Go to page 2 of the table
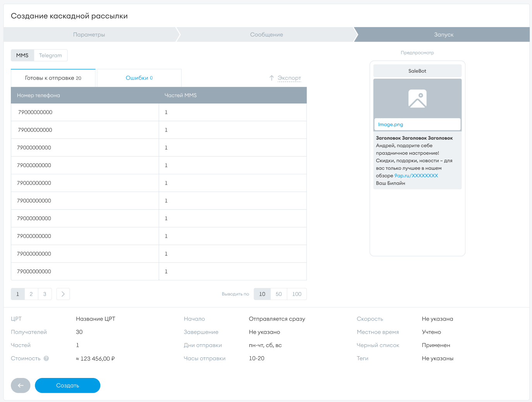This screenshot has width=532, height=402. point(31,294)
